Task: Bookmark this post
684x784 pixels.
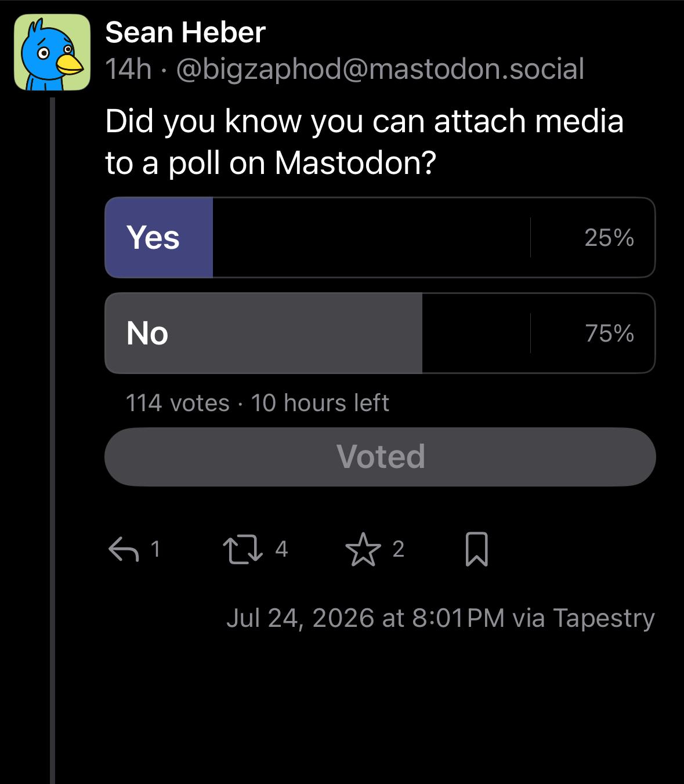Action: click(477, 549)
